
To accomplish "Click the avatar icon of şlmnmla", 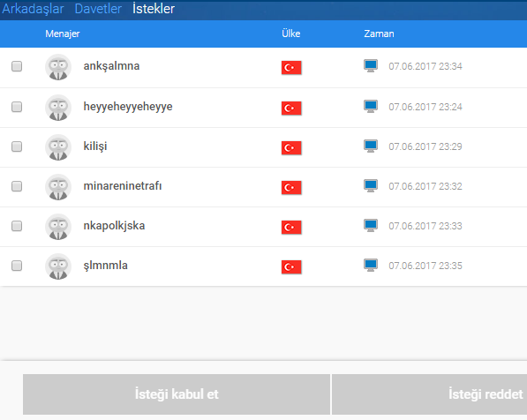I will [x=58, y=266].
